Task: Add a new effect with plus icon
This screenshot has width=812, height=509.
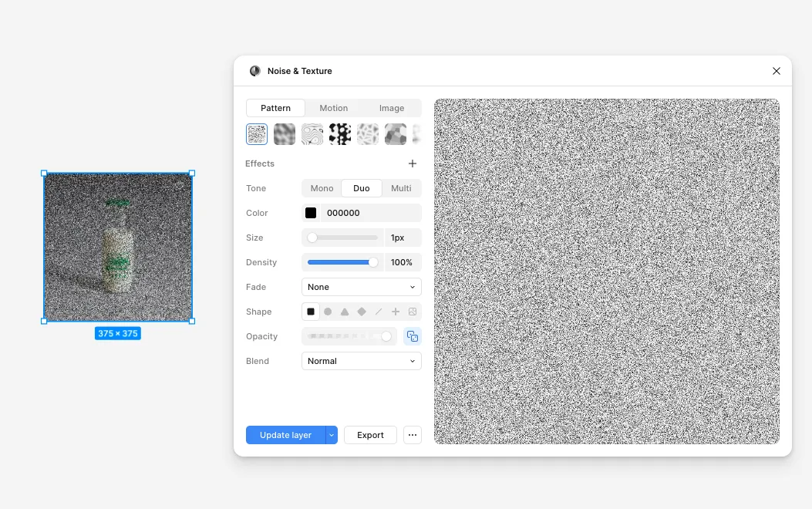Action: click(x=413, y=163)
